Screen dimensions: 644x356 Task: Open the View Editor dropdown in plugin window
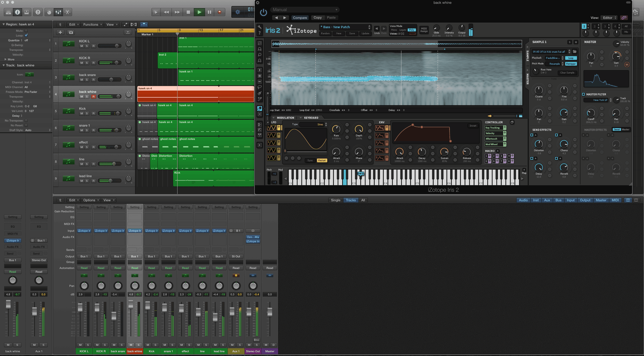tap(609, 18)
